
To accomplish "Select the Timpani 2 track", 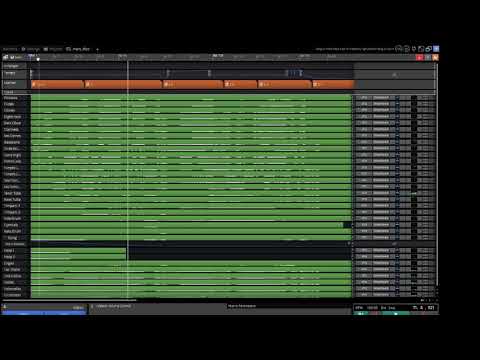I will 16,212.
